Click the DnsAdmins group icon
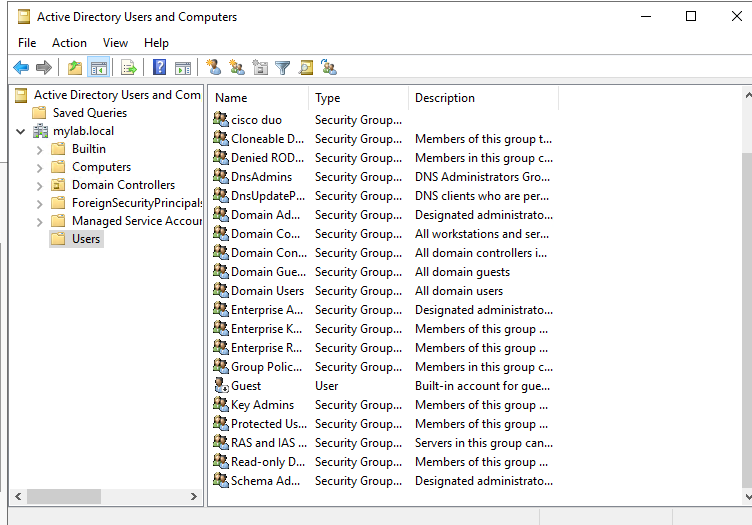The image size is (752, 525). pos(221,176)
